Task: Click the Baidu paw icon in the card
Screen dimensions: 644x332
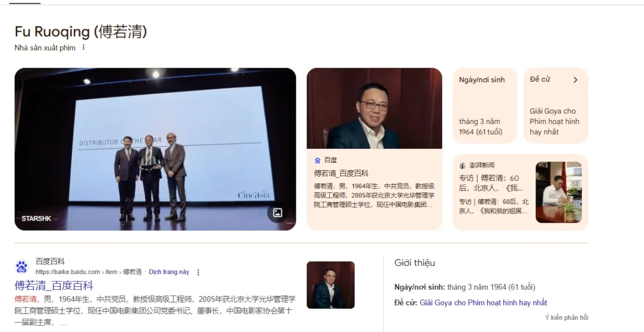Action: click(x=318, y=160)
